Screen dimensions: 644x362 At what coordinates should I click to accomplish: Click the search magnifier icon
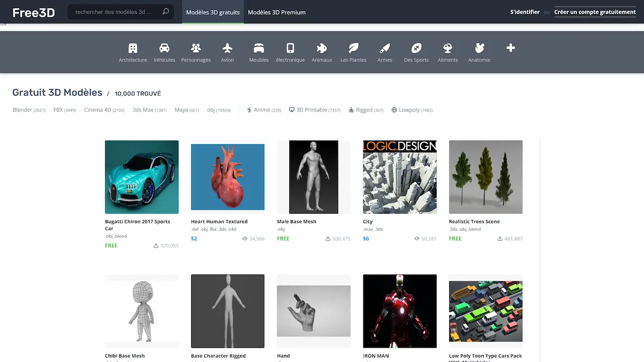166,12
